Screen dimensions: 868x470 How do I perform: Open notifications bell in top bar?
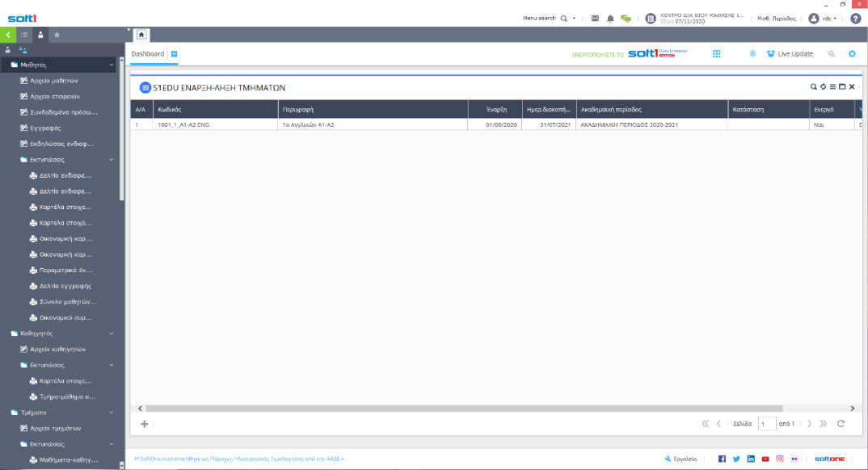click(x=610, y=19)
